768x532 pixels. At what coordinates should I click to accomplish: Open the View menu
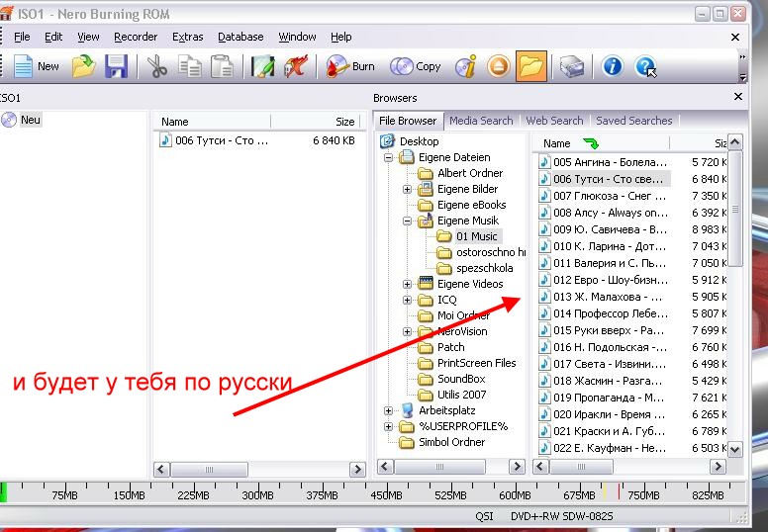tap(88, 37)
